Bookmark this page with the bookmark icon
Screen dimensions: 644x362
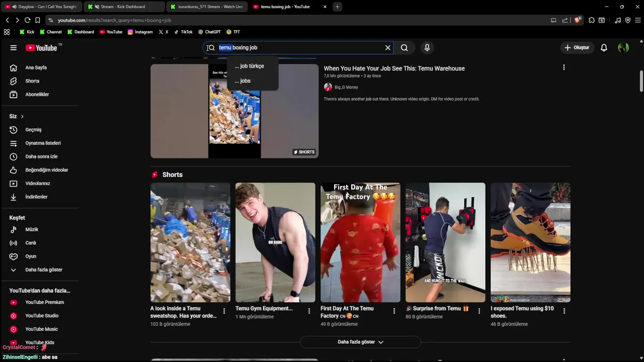pyautogui.click(x=37, y=20)
